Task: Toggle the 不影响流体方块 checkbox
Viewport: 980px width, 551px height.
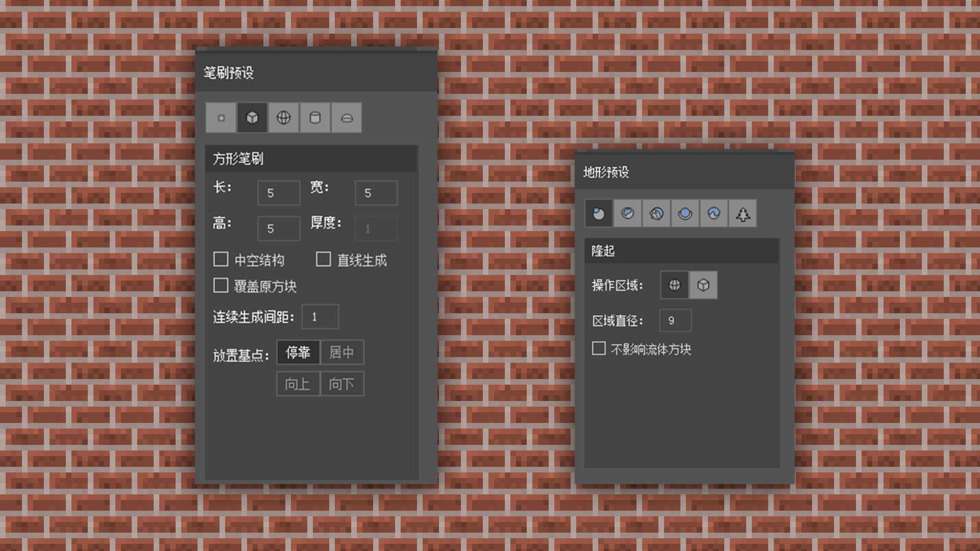Action: (599, 348)
